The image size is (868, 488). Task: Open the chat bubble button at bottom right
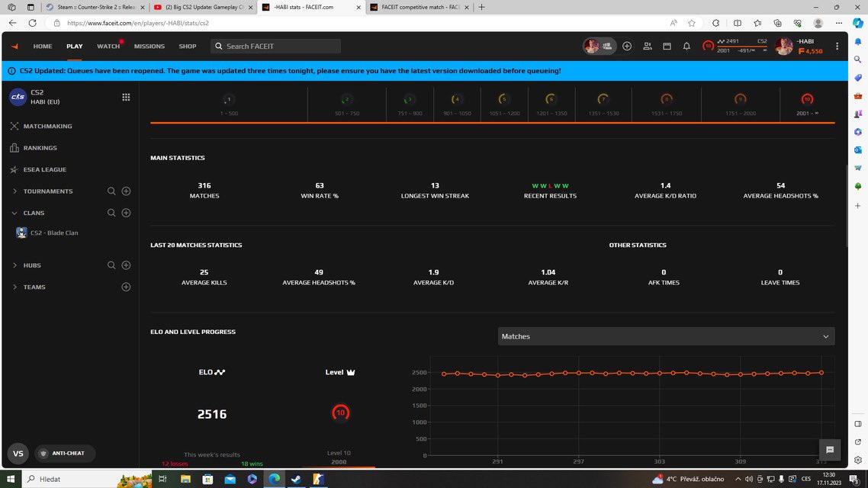pyautogui.click(x=829, y=450)
